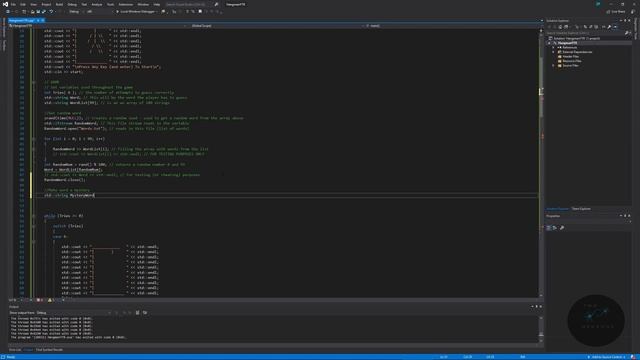Switch to the Error List tab
Image resolution: width=640 pixels, height=360 pixels.
pyautogui.click(x=15, y=350)
